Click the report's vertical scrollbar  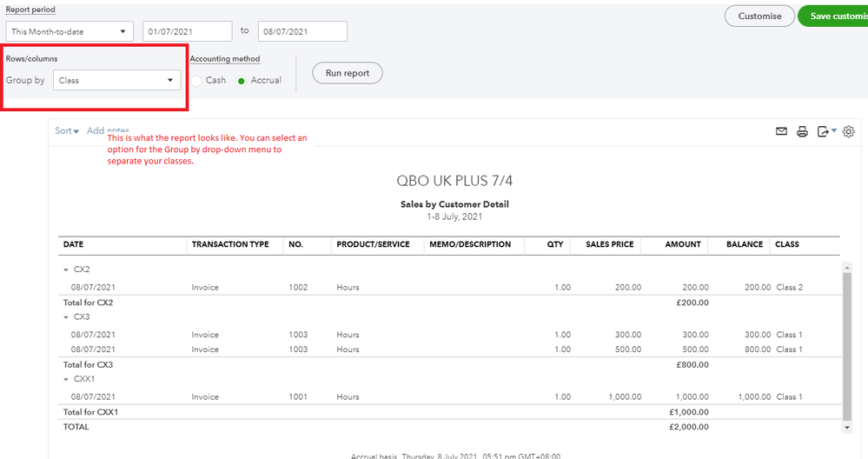click(x=847, y=348)
